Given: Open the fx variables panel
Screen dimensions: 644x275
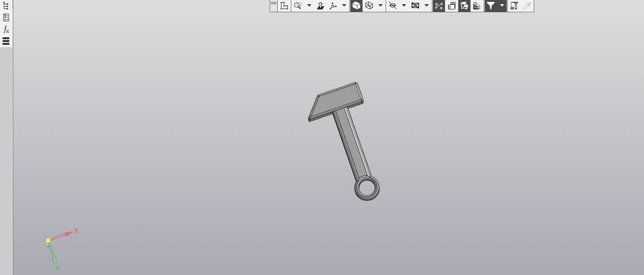Looking at the screenshot, I should coord(6,29).
